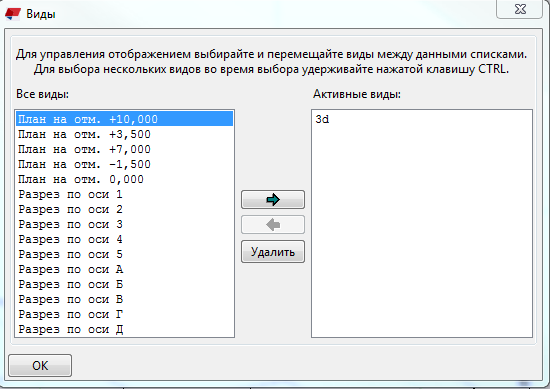Choose 'Разрез по оси 2' in the list
550x389 pixels.
[125, 209]
